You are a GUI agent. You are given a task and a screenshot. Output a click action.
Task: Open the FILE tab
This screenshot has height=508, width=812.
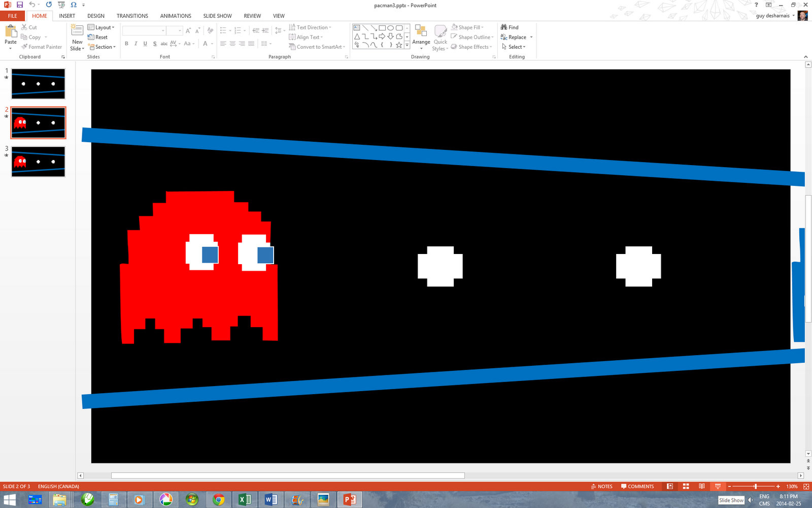(13, 16)
